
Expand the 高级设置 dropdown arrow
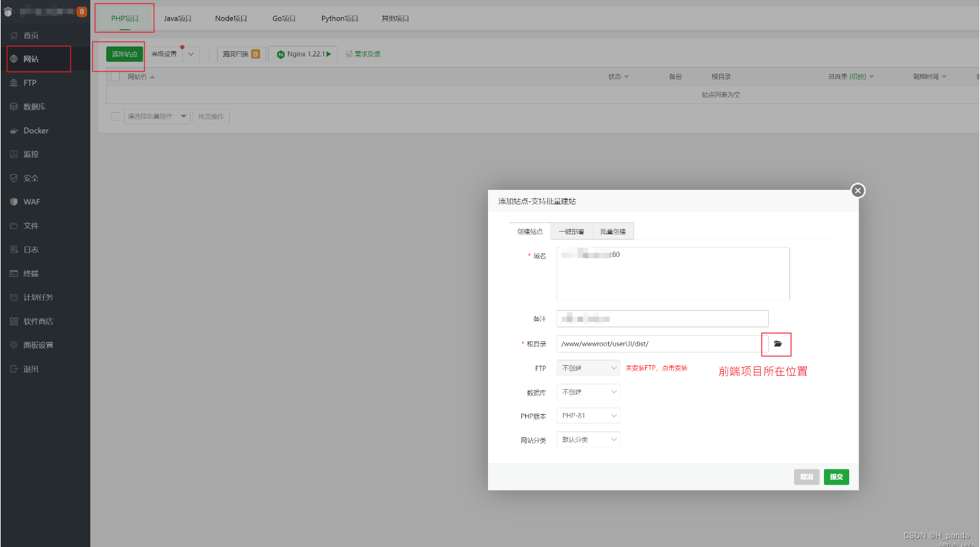[191, 54]
